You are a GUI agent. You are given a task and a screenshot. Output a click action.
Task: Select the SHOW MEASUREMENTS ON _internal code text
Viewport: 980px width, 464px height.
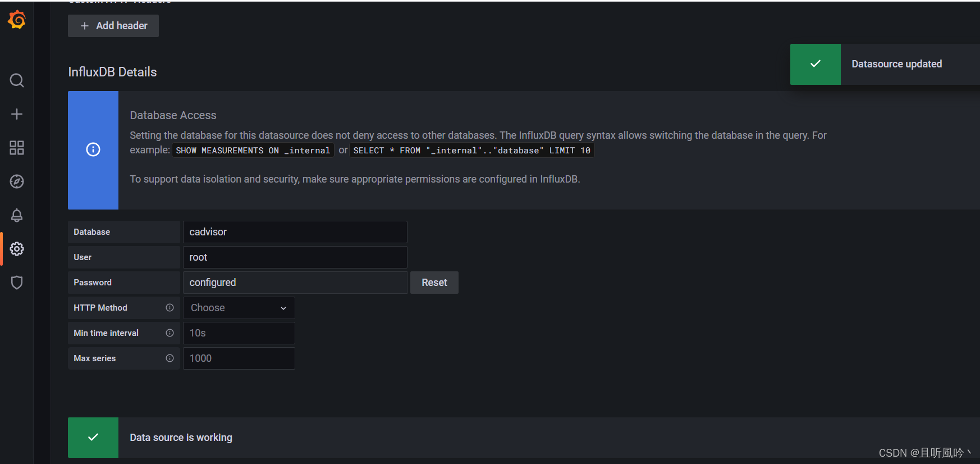click(253, 151)
